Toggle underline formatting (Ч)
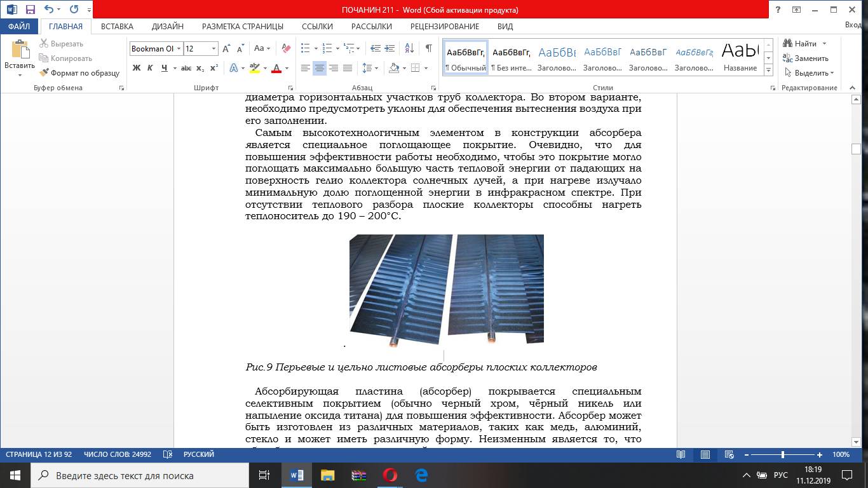Image resolution: width=868 pixels, height=488 pixels. click(x=165, y=68)
